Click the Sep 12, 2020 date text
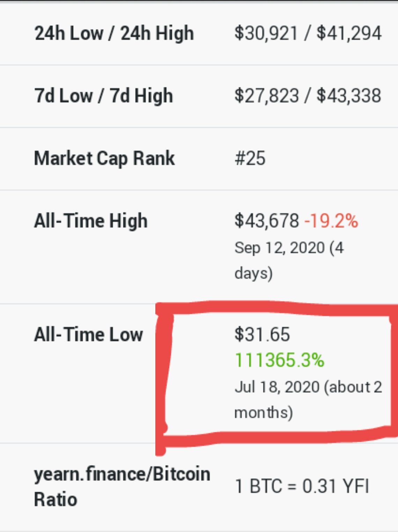Screen dimensions: 398x532 click(280, 248)
